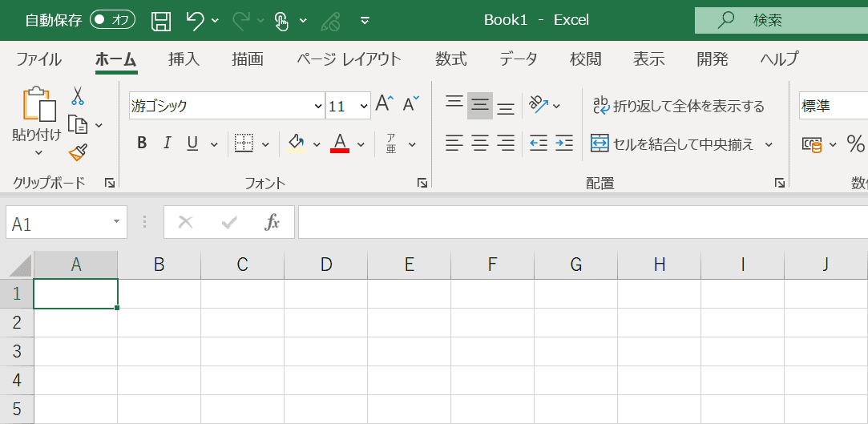Apply the red font color A
The image size is (868, 424).
click(x=340, y=143)
